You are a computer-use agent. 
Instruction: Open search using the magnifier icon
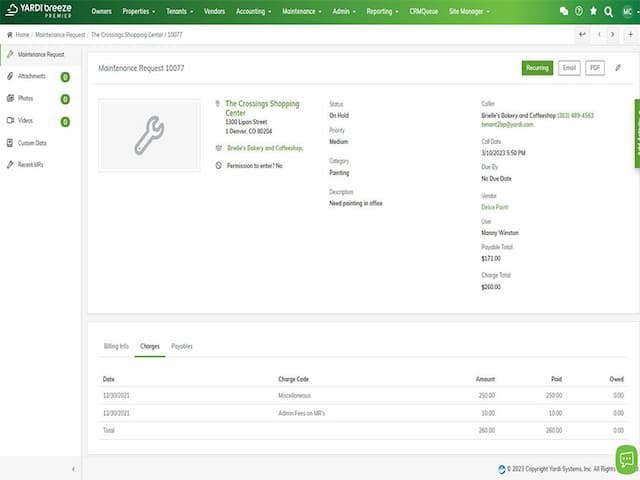[x=609, y=11]
